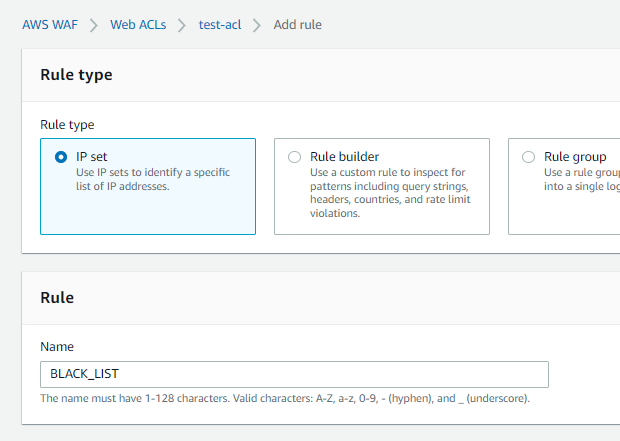Go to Web ACLs breadcrumb link

coord(138,24)
